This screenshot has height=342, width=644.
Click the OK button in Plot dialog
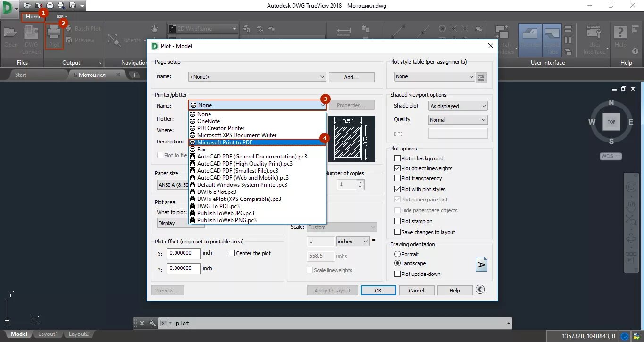[x=378, y=291]
